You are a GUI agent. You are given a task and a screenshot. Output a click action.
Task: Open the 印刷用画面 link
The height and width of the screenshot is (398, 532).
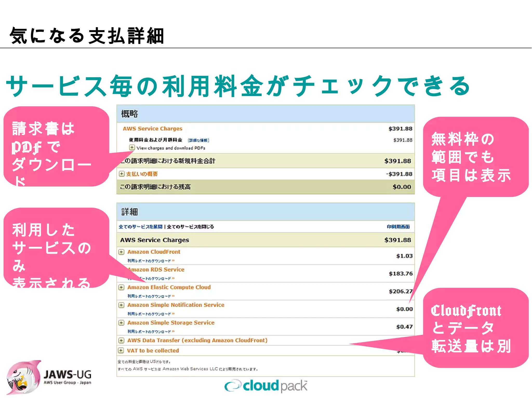coord(398,227)
